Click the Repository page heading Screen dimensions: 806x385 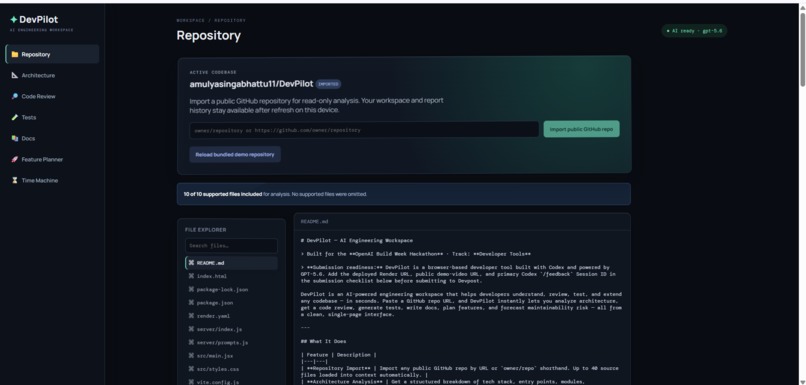coord(208,35)
